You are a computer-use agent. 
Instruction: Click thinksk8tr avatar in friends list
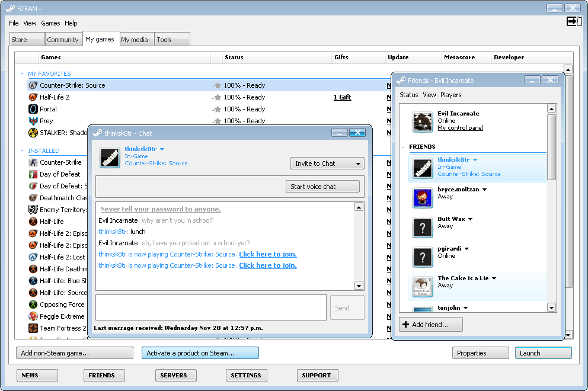(x=422, y=168)
